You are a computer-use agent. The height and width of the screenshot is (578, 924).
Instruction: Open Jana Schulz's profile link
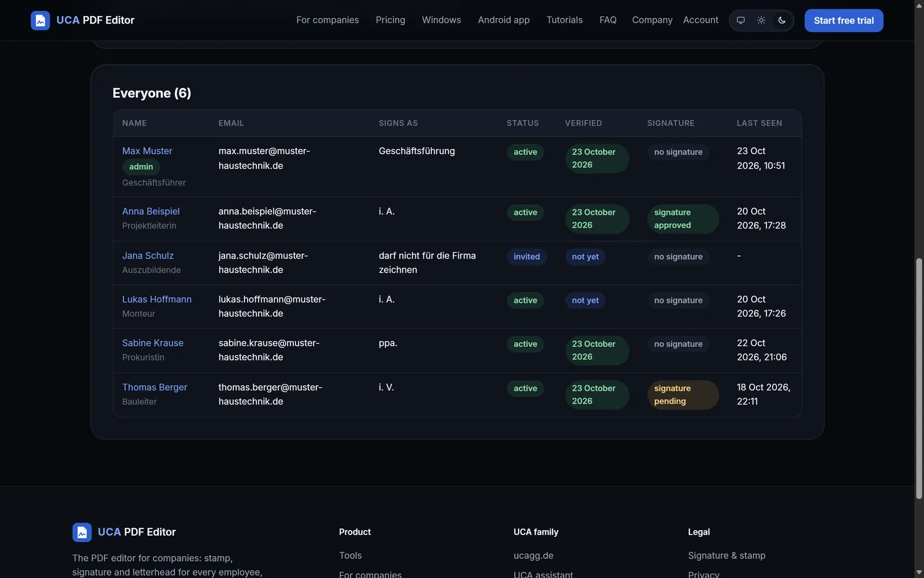coord(148,255)
